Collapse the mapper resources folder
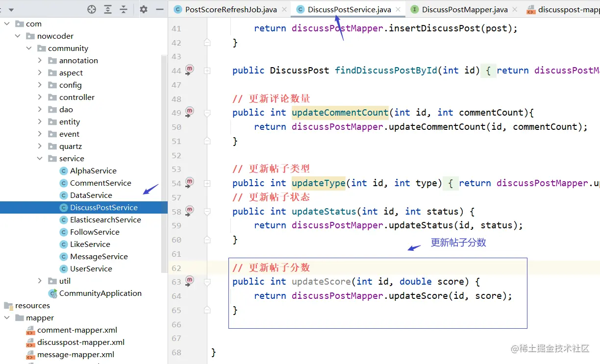This screenshot has width=600, height=364. pyautogui.click(x=7, y=317)
